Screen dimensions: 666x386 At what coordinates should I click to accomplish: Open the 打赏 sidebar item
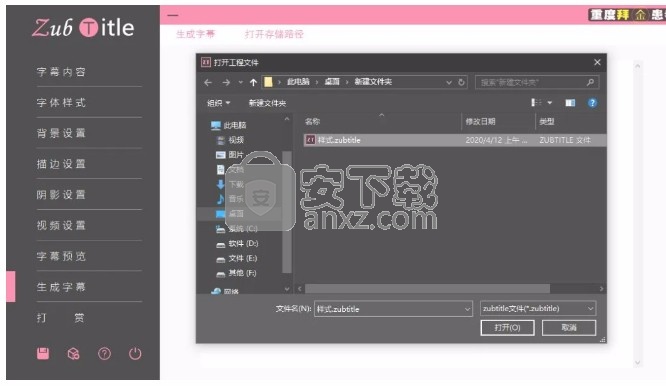pos(60,318)
